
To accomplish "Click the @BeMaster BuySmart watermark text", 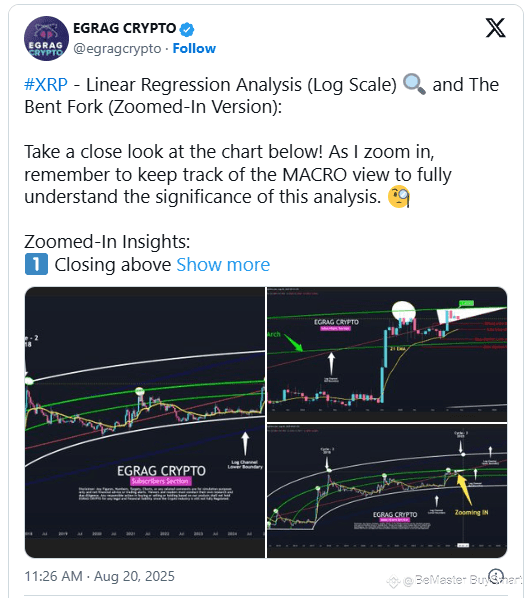I will 462,580.
